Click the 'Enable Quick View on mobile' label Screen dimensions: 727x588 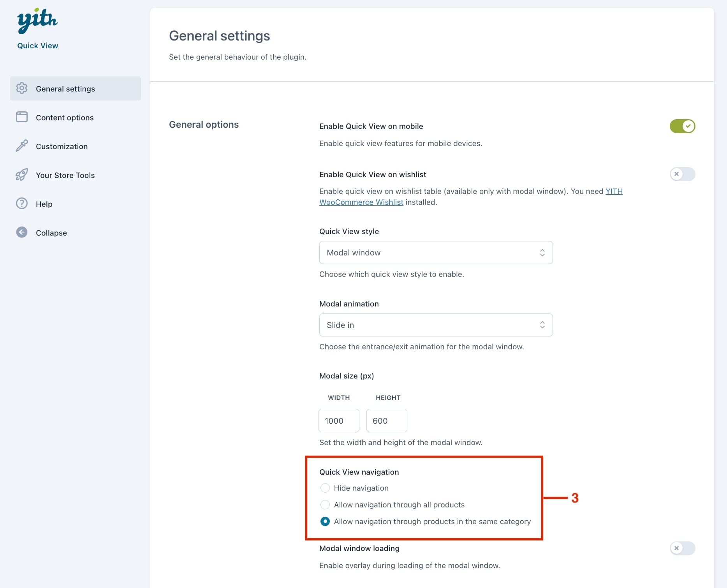click(x=371, y=126)
